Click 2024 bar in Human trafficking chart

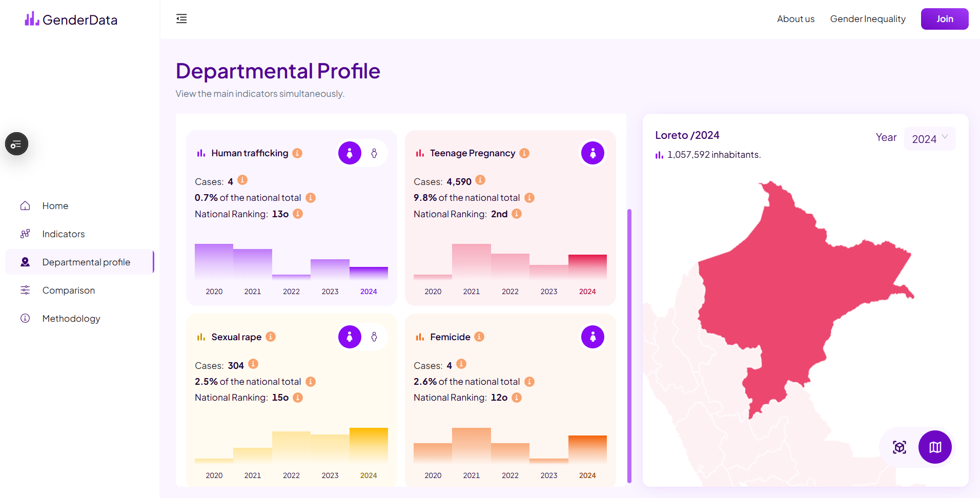coord(369,273)
